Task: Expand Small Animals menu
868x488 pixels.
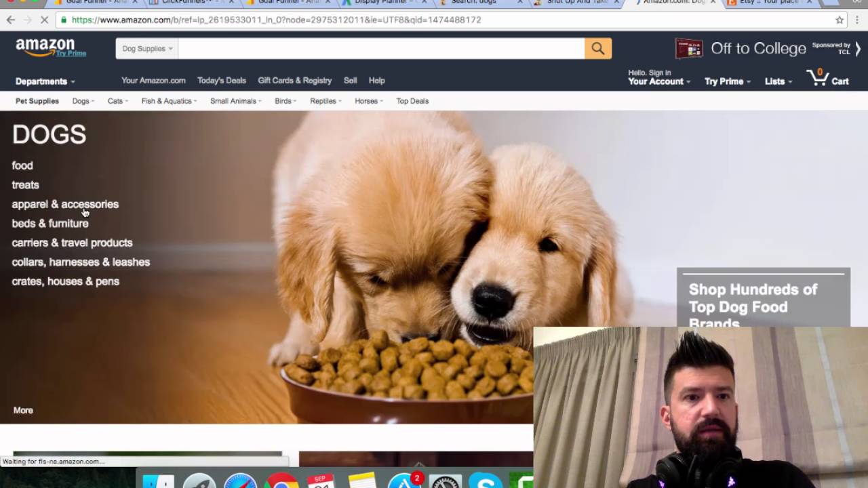Action: (x=235, y=101)
